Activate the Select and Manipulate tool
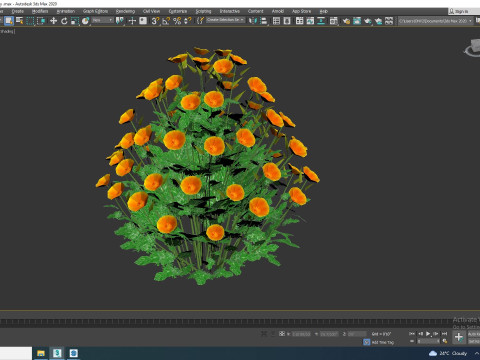 pyautogui.click(x=132, y=21)
